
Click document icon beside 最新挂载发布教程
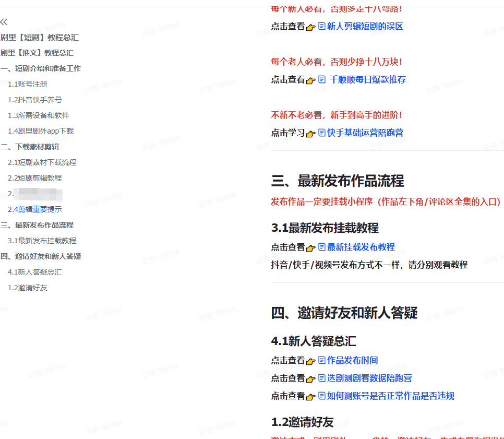point(322,247)
